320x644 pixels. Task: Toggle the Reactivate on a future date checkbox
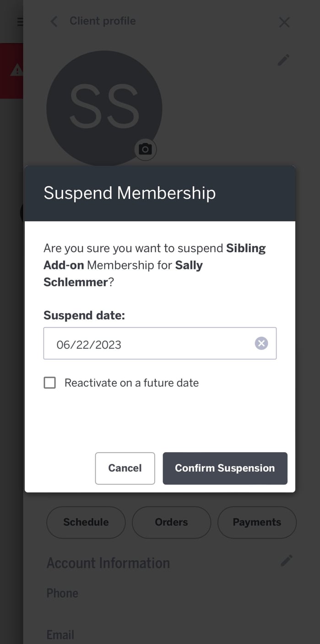coord(49,383)
